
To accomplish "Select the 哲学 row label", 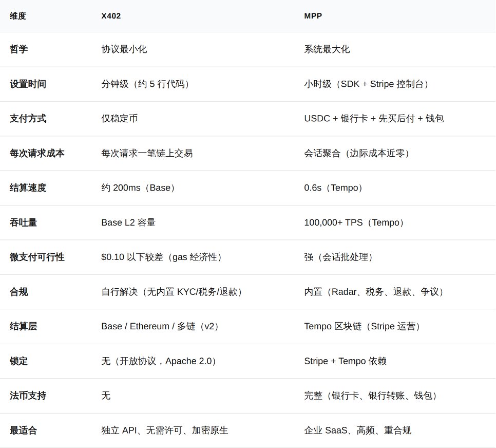I will [19, 49].
